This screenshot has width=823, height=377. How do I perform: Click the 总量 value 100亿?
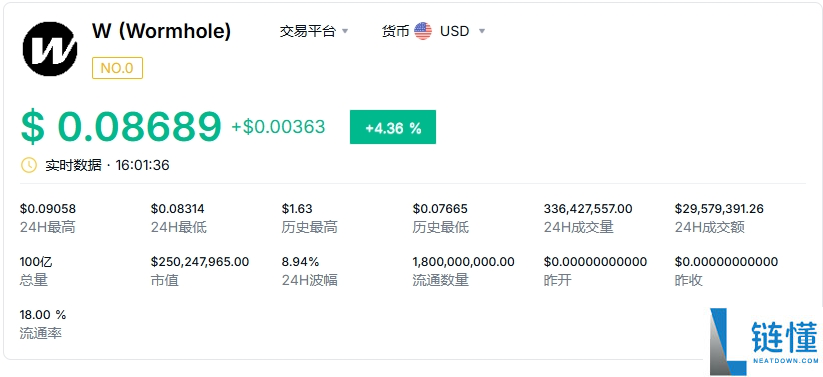click(x=36, y=261)
